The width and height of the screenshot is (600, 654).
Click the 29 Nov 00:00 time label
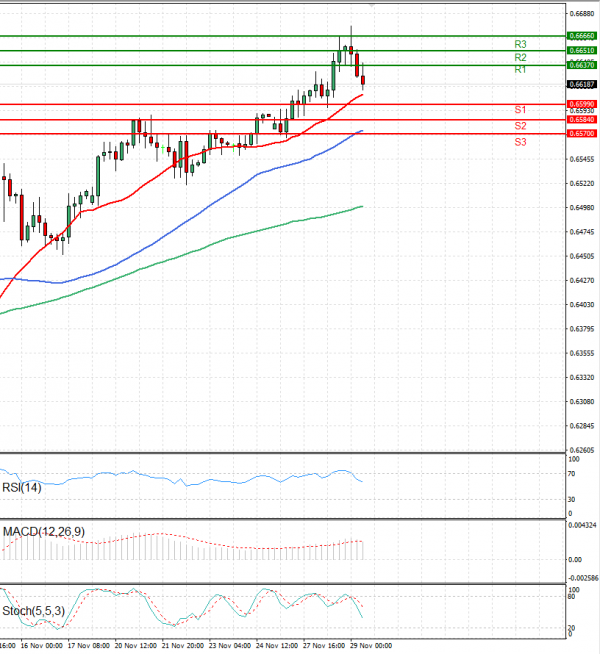[x=371, y=646]
